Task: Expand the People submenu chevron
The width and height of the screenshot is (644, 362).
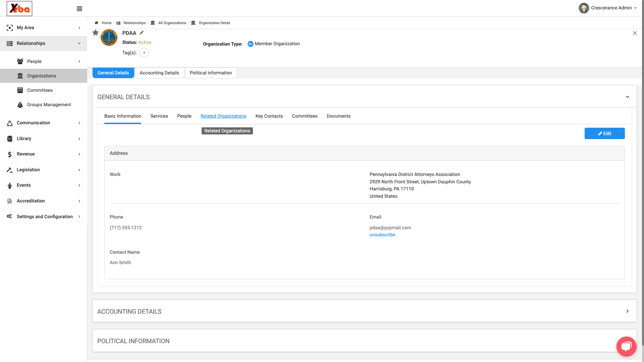Action: 79,61
